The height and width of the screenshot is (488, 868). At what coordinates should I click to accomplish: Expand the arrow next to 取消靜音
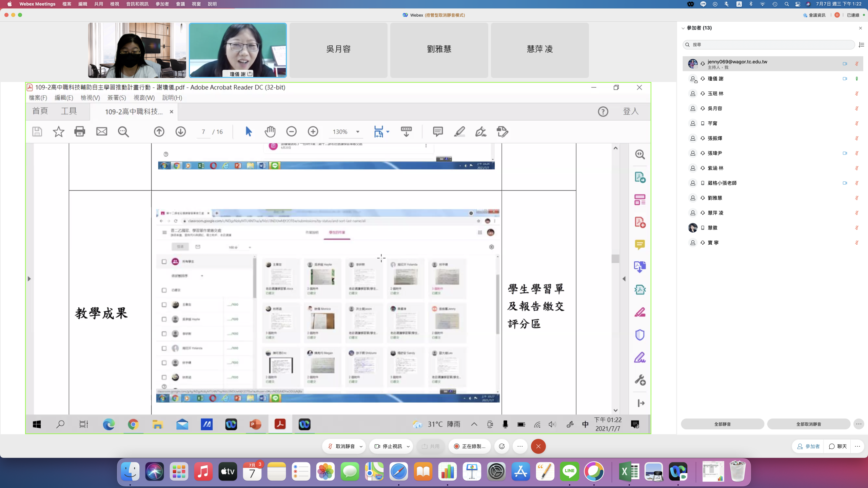361,446
